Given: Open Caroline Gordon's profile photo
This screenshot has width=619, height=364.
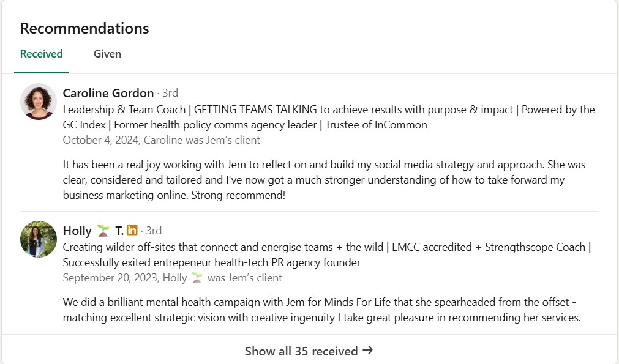Looking at the screenshot, I should [39, 102].
